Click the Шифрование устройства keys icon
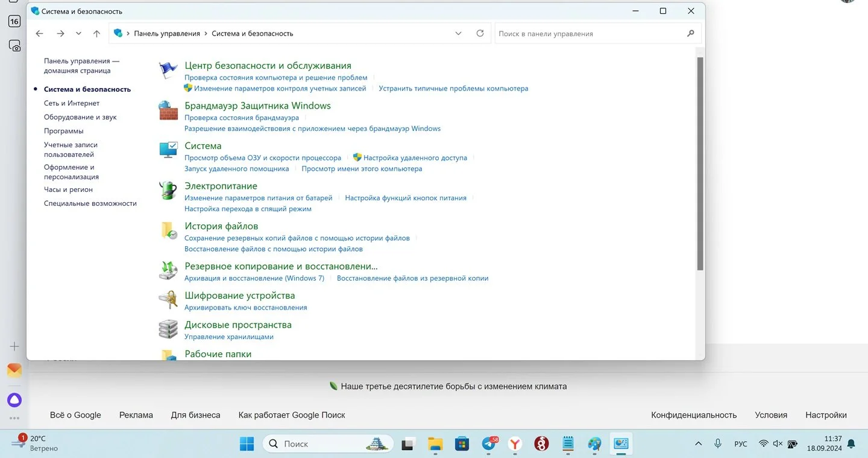 pyautogui.click(x=168, y=300)
